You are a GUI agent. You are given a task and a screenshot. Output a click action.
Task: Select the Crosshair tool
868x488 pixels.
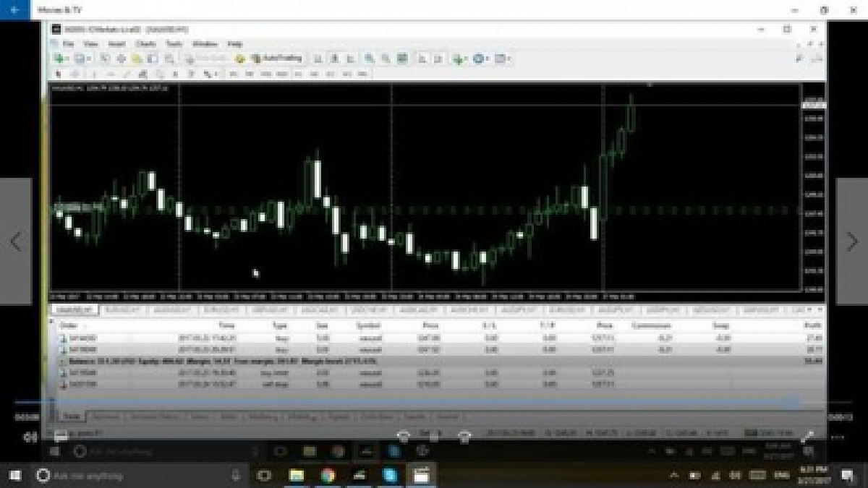pyautogui.click(x=75, y=74)
